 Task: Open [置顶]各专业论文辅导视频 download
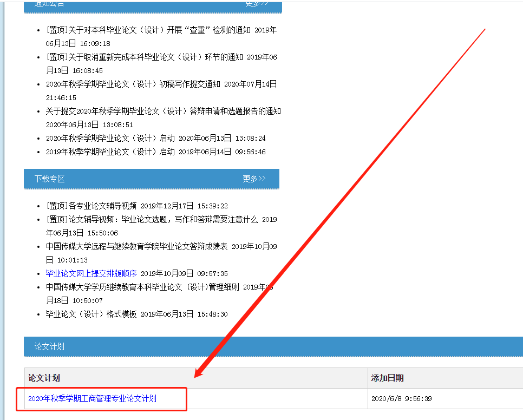pyautogui.click(x=91, y=206)
